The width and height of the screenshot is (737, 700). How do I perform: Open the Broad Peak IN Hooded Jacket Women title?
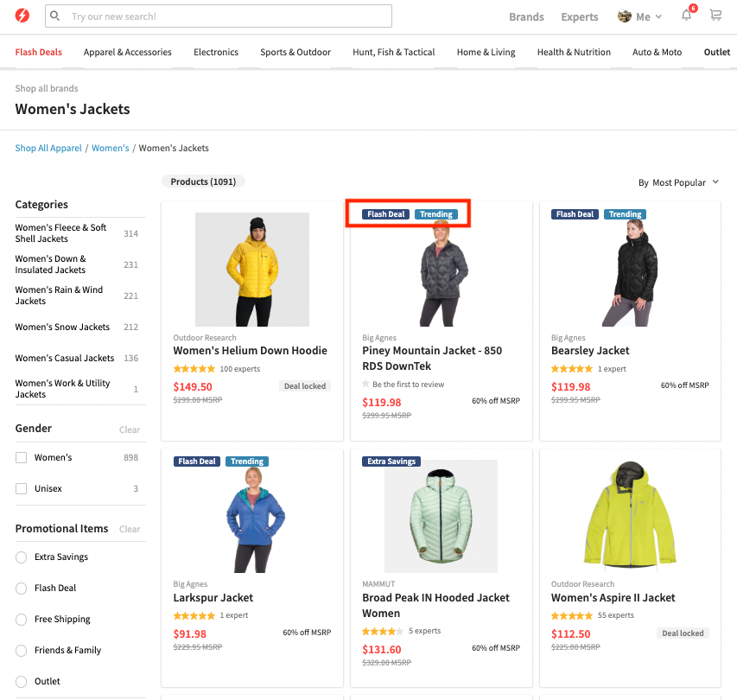click(x=435, y=606)
